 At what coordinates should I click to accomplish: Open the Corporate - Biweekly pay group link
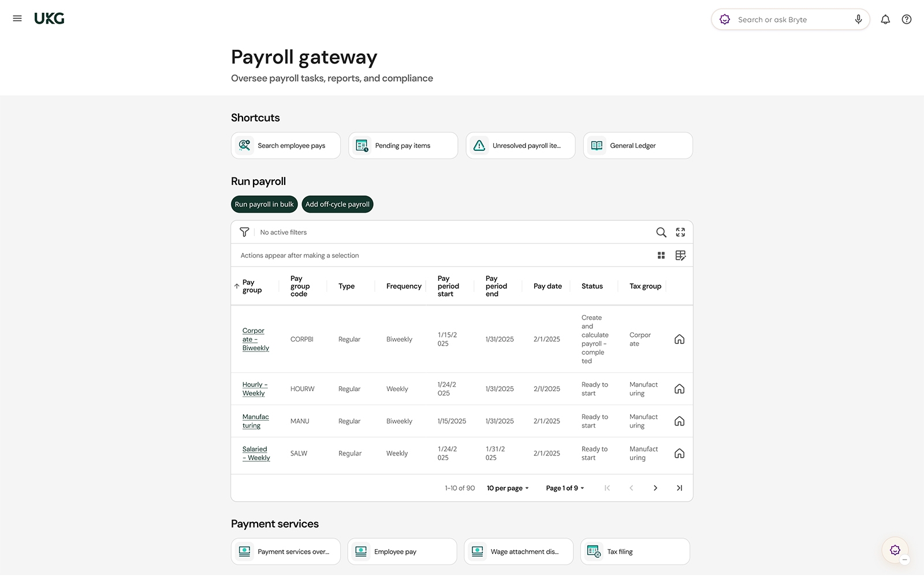(x=255, y=339)
